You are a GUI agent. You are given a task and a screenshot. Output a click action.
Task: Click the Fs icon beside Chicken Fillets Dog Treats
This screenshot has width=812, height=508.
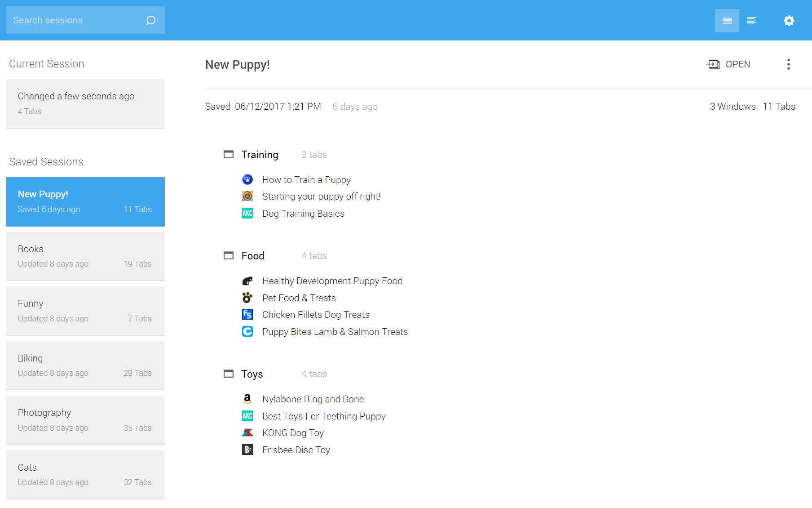point(247,315)
